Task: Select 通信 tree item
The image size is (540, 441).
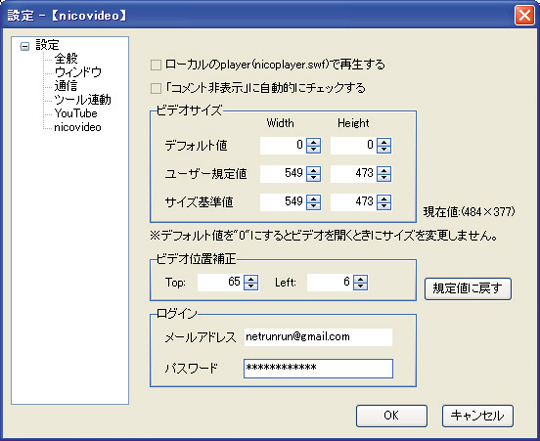Action: [x=66, y=86]
